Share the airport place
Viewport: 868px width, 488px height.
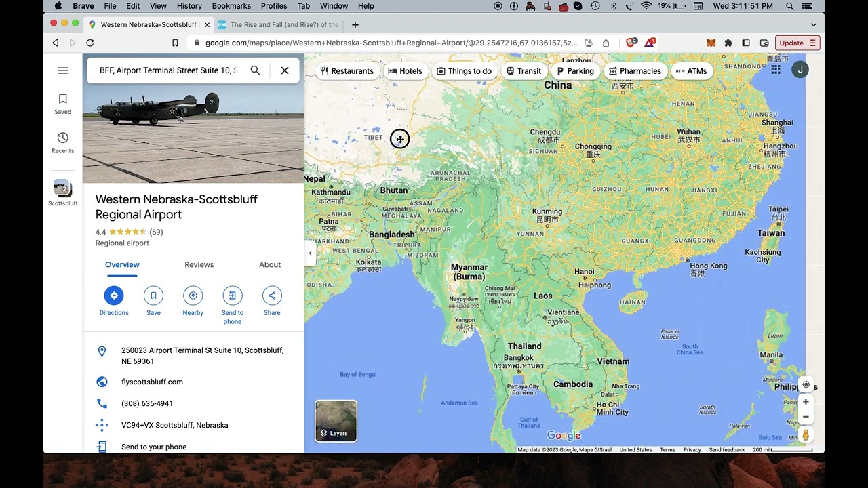(272, 301)
